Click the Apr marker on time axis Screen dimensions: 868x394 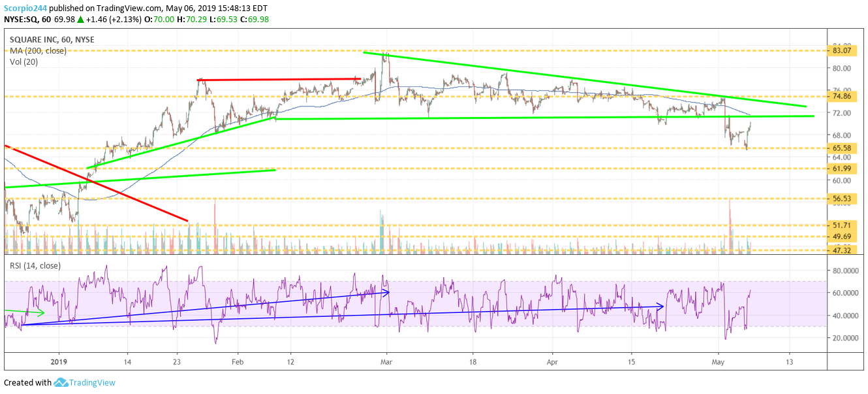[x=552, y=361]
